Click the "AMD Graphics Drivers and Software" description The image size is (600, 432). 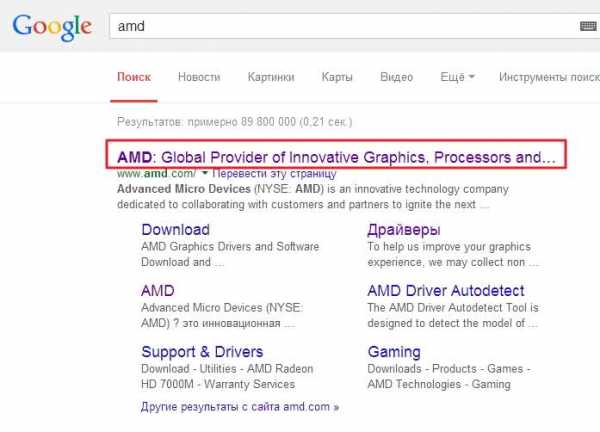[230, 246]
